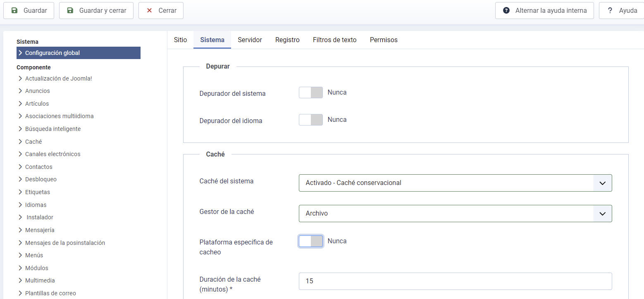Open Desbloqueo component settings
Screen dimensions: 644x299
(x=41, y=179)
